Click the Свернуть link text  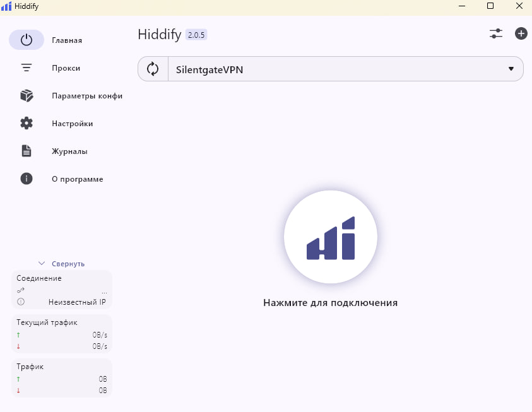(68, 264)
